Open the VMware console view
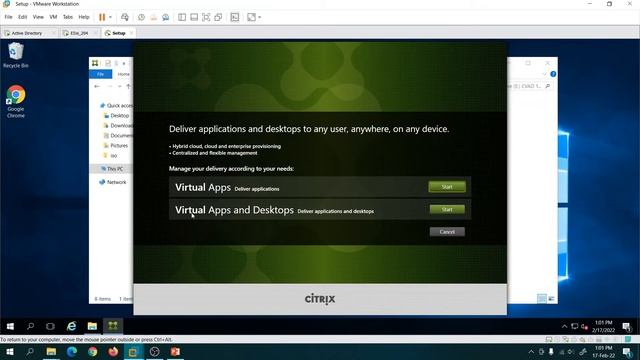The height and width of the screenshot is (360, 640). pyautogui.click(x=235, y=17)
